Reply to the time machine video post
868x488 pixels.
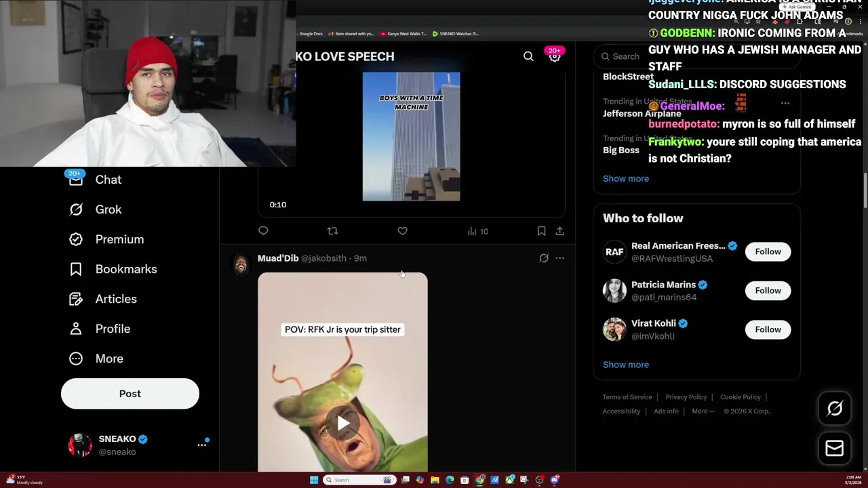(x=263, y=231)
